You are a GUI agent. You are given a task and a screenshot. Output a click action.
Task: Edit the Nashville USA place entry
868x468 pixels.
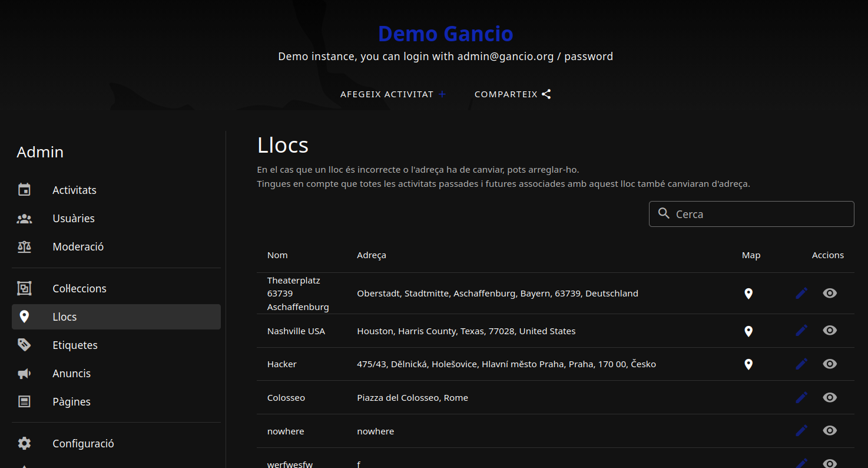tap(801, 331)
